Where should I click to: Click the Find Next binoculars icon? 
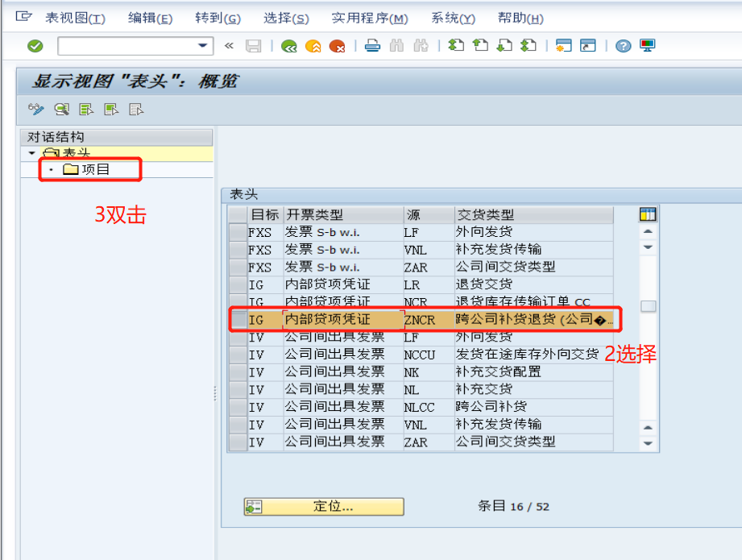[x=421, y=46]
